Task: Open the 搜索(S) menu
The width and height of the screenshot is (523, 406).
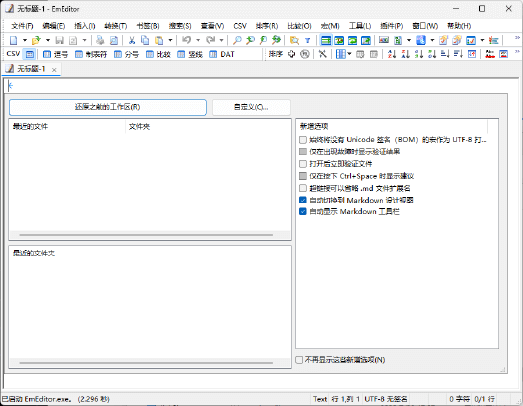Action: (180, 26)
